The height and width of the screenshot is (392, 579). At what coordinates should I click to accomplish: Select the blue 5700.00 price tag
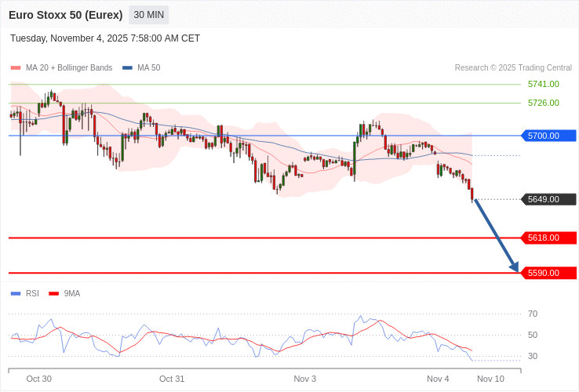[x=548, y=136]
